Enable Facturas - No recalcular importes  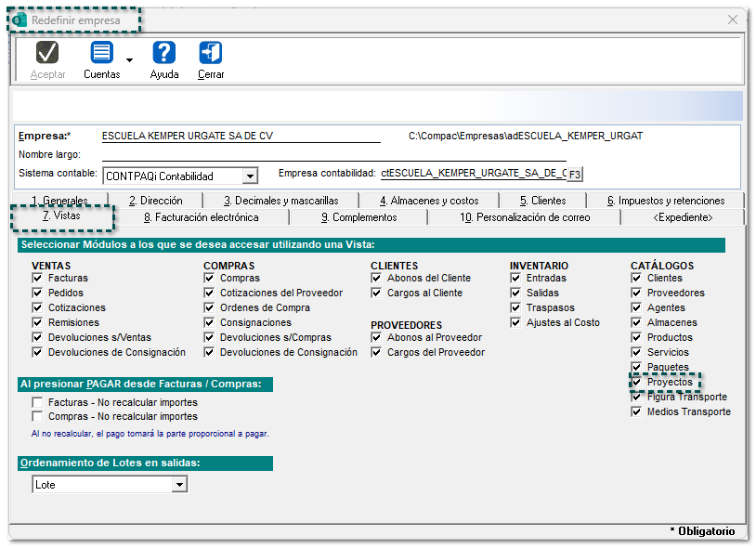click(38, 402)
